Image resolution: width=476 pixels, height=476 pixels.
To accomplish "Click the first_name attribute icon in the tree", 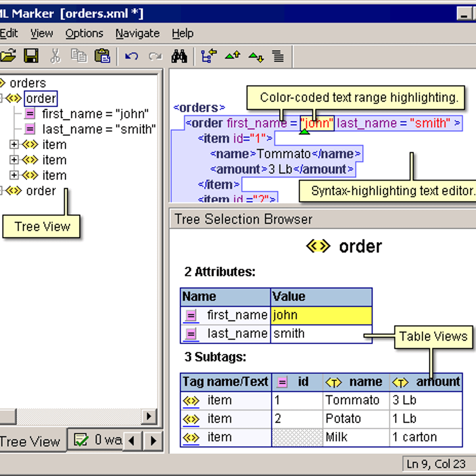I will (x=30, y=114).
